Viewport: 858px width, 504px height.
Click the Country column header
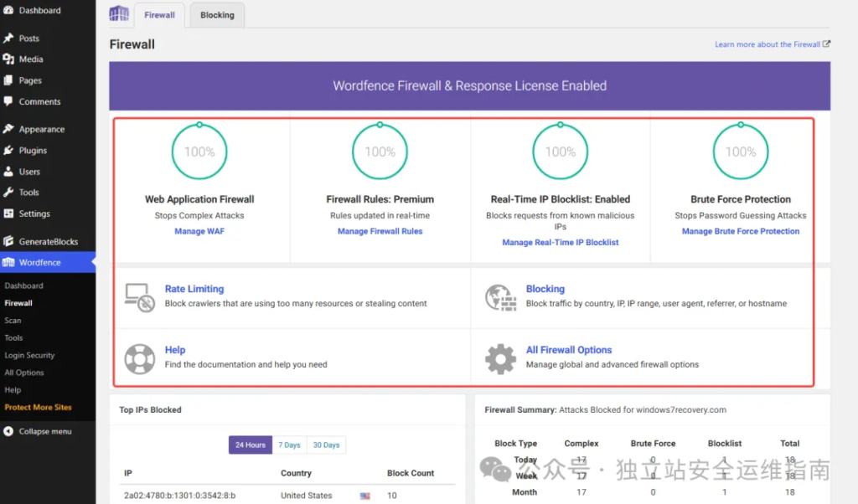pyautogui.click(x=296, y=473)
